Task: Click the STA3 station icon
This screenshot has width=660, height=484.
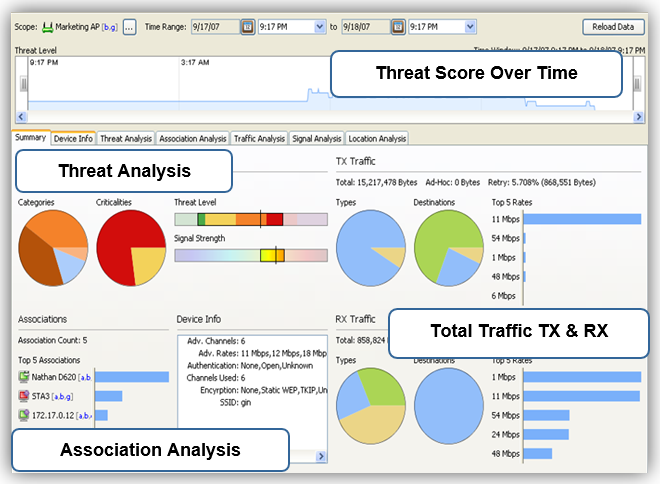Action: tap(24, 396)
